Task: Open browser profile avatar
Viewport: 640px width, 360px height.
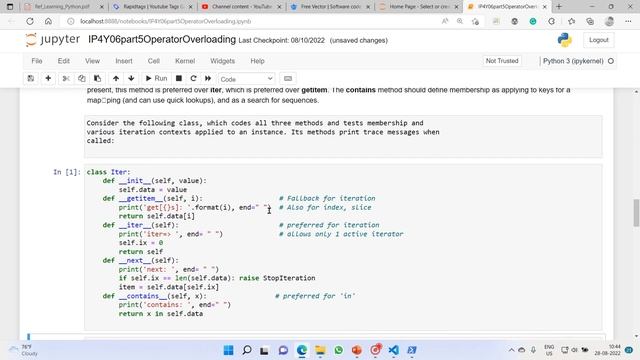Action: click(609, 21)
